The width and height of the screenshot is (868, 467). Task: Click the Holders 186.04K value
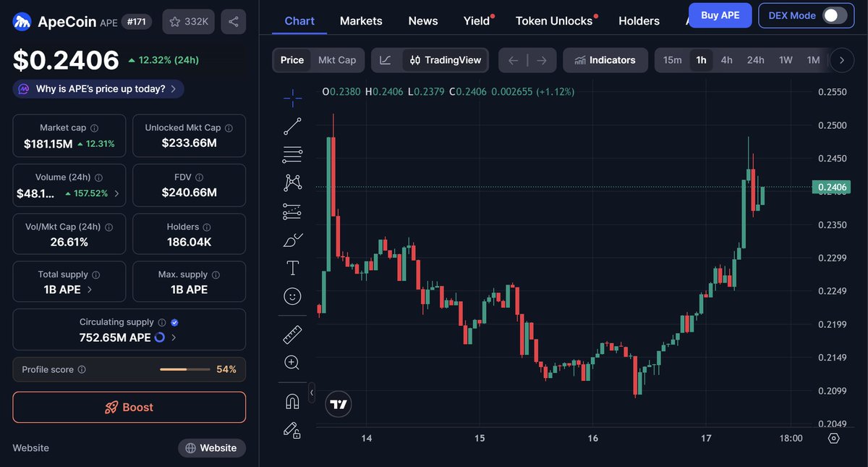[189, 242]
